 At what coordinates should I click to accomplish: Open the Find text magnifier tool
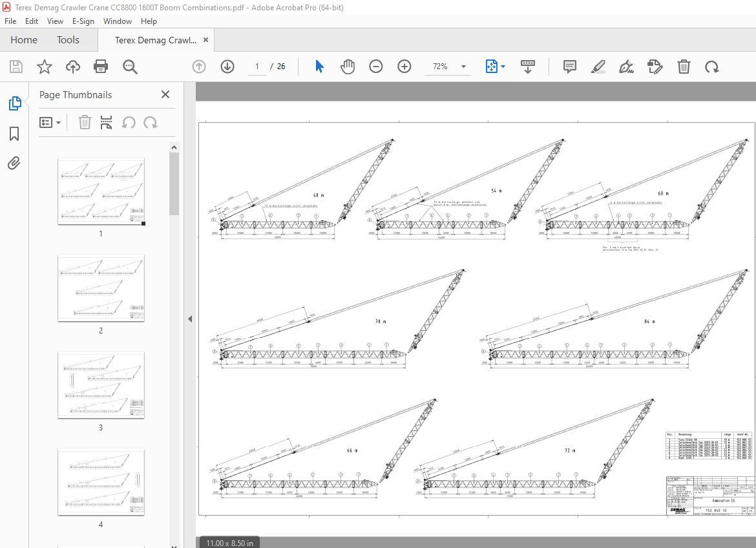pos(130,67)
